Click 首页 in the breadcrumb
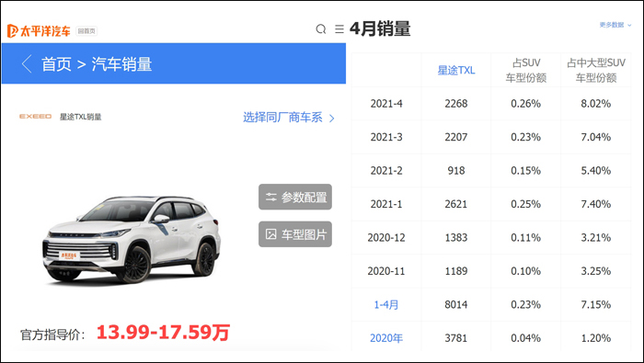 (x=56, y=64)
